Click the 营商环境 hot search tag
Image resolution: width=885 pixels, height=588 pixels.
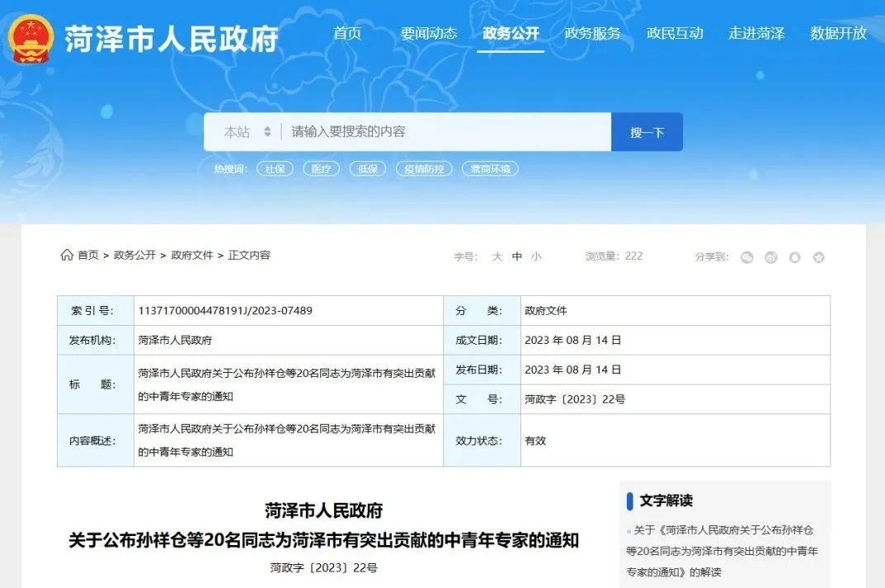(490, 169)
